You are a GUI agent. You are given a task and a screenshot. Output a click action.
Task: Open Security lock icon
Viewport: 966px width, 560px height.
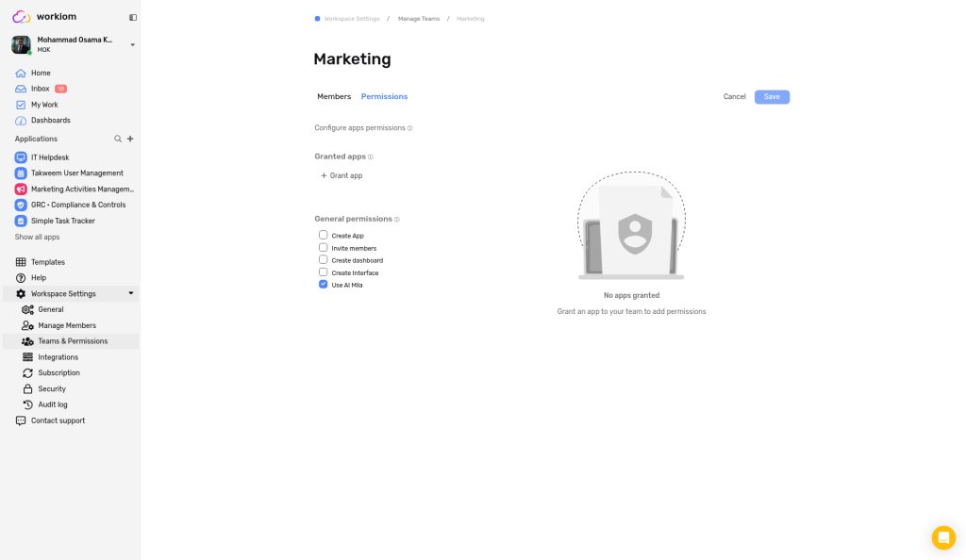click(27, 389)
